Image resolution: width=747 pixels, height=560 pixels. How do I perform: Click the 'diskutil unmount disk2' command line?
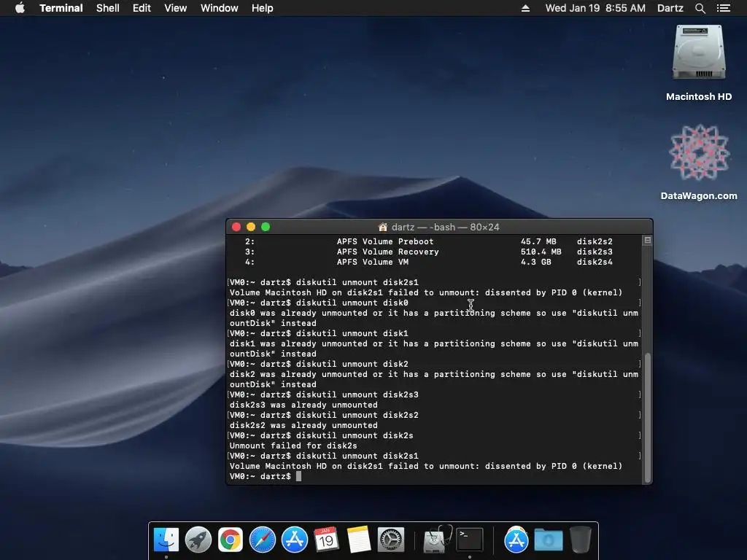click(352, 364)
